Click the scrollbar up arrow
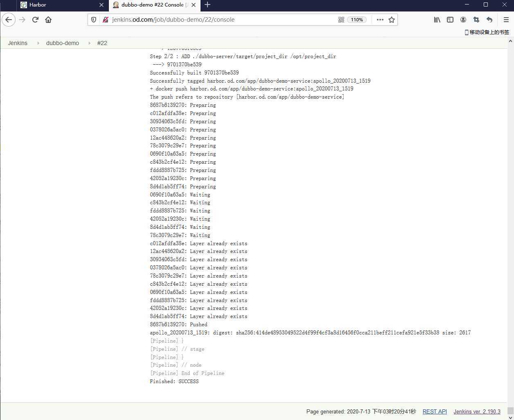Screen dimensions: 514x420 (x=510, y=41)
